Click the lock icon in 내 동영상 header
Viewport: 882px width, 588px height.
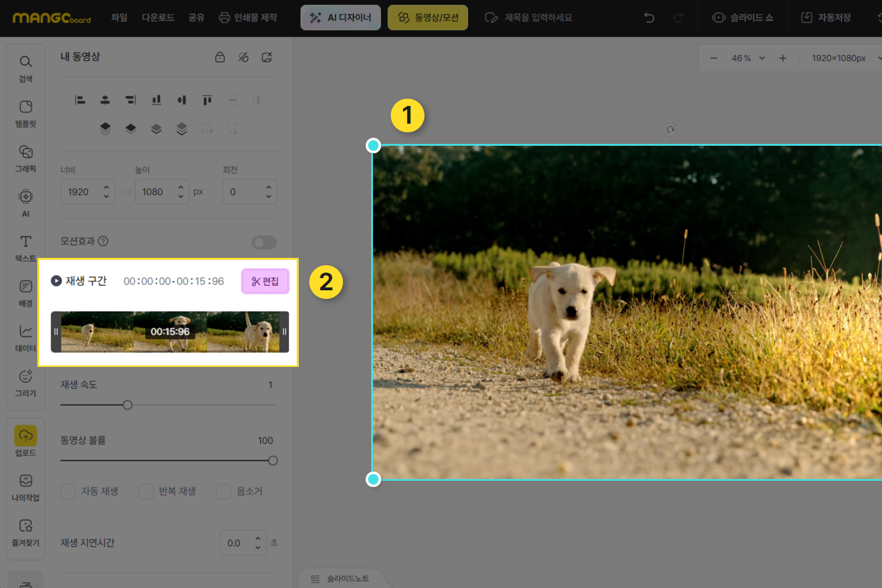[220, 57]
